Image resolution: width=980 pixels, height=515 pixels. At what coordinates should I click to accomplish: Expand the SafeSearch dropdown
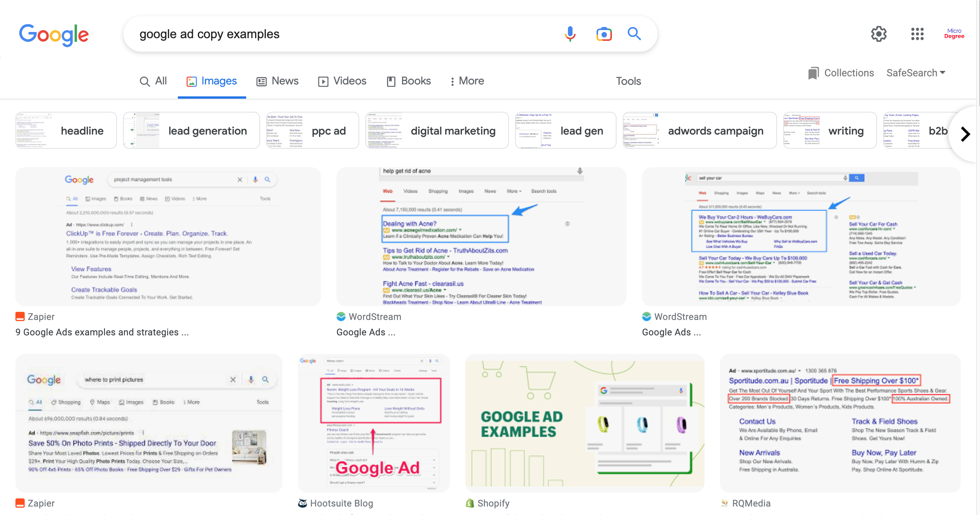916,73
